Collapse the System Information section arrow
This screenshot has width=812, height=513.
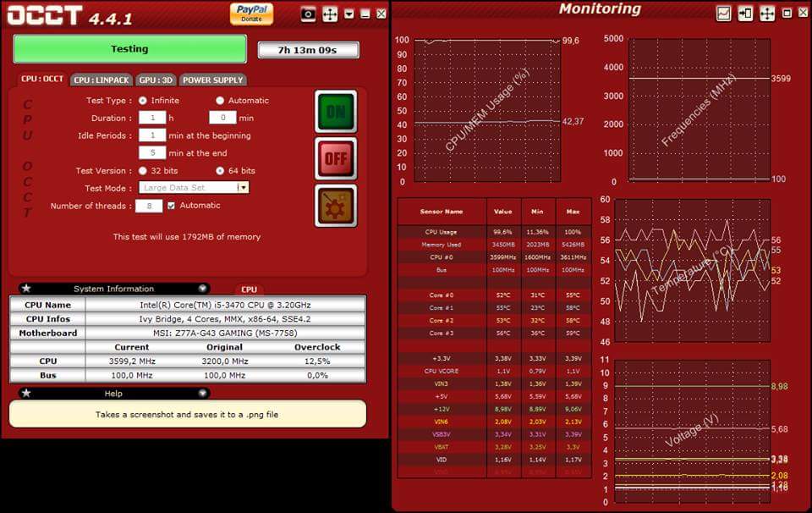pos(202,288)
